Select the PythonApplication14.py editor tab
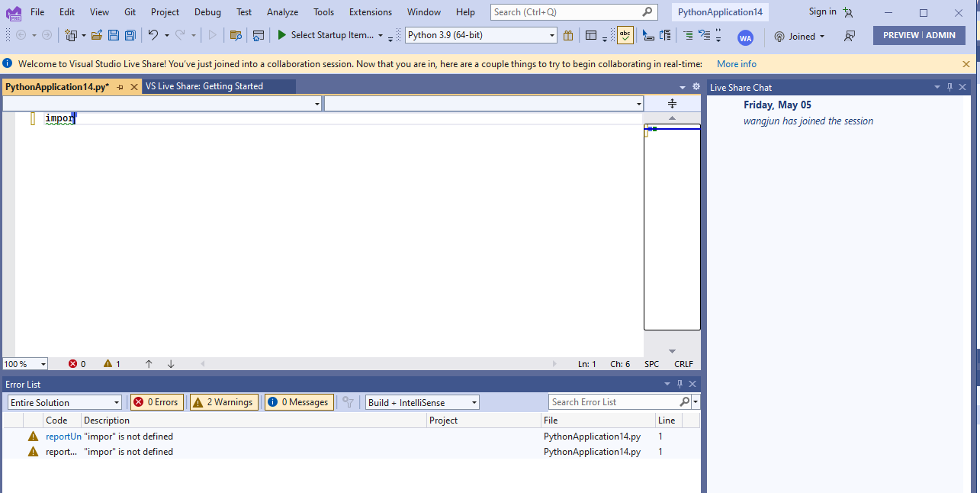This screenshot has width=980, height=493. 53,86
